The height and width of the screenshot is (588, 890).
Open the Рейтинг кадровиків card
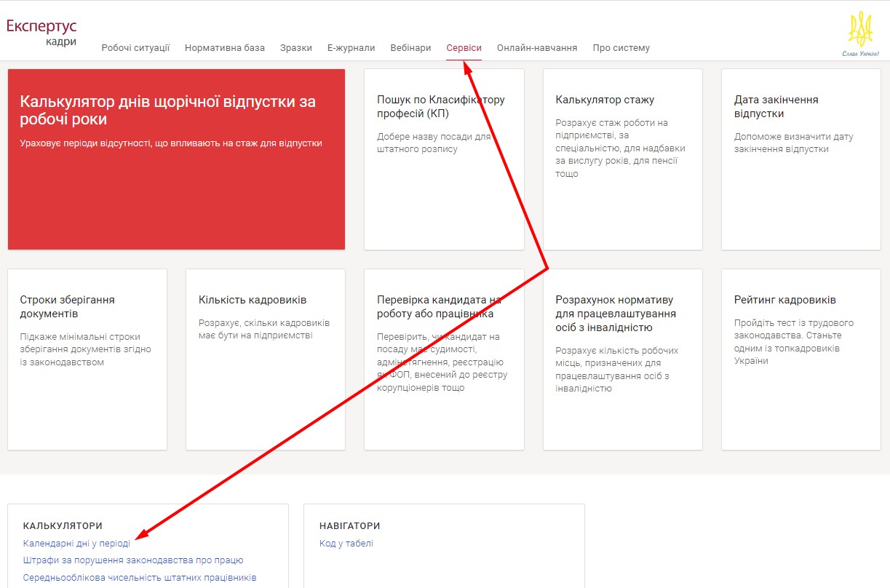click(x=800, y=359)
